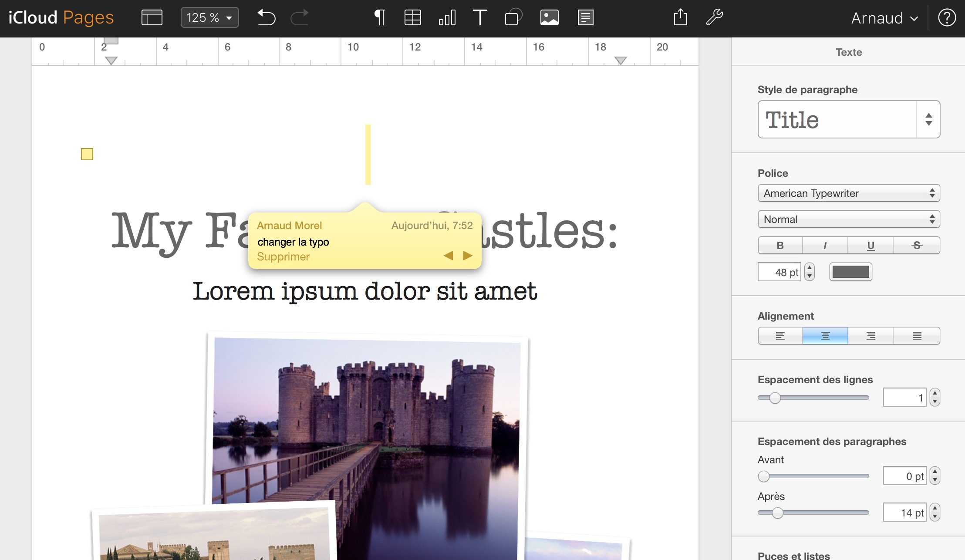The image size is (965, 560).
Task: Click the Après paragraph spacing slider
Action: tap(813, 513)
